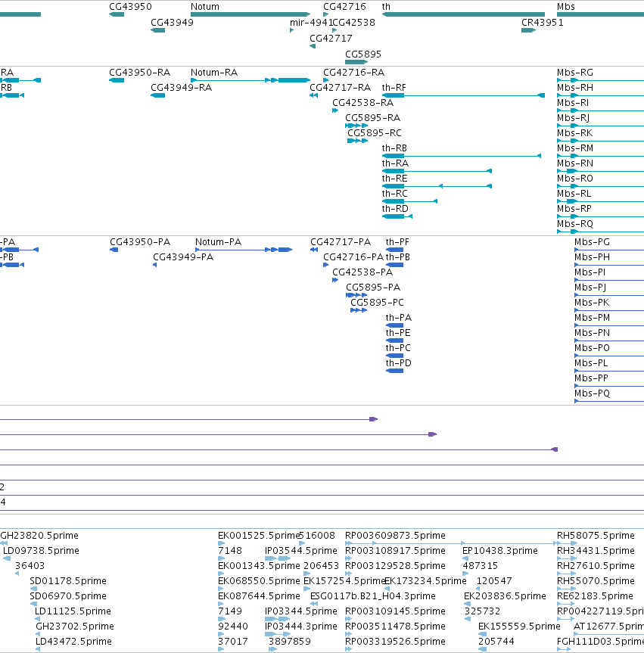Click the GH23702.5prime EST label
The width and height of the screenshot is (644, 653).
point(75,627)
